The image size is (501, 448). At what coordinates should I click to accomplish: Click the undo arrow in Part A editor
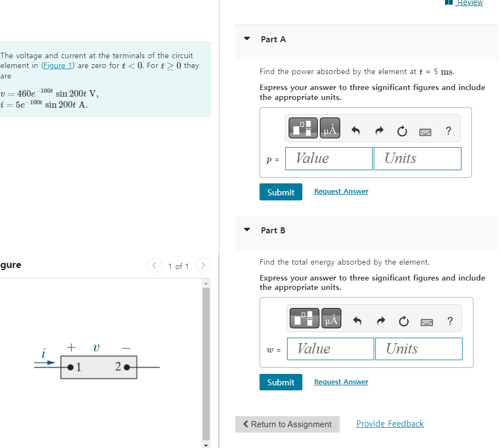click(356, 130)
